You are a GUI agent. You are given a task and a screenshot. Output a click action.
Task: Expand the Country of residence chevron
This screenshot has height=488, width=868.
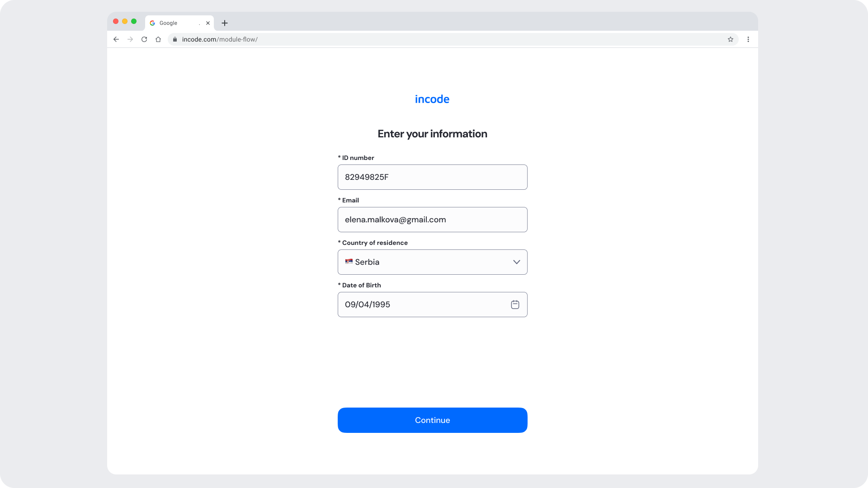pos(517,262)
